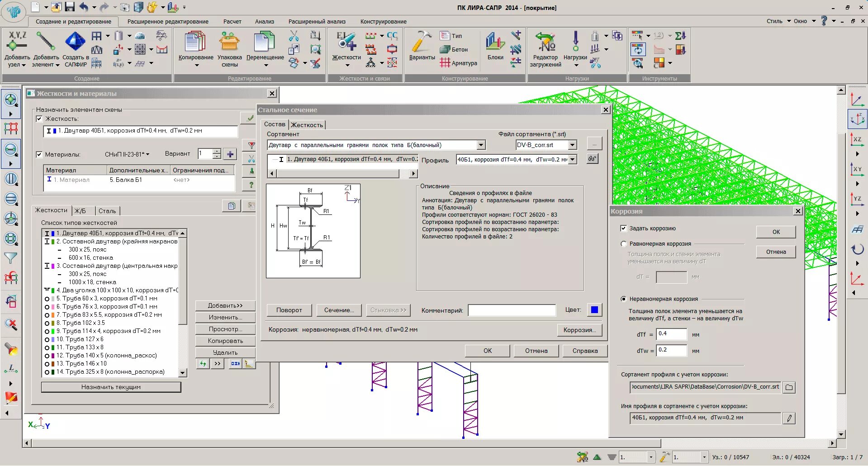Viewport: 868px width, 466px height.
Task: Click the dTf value input field
Action: click(x=672, y=334)
